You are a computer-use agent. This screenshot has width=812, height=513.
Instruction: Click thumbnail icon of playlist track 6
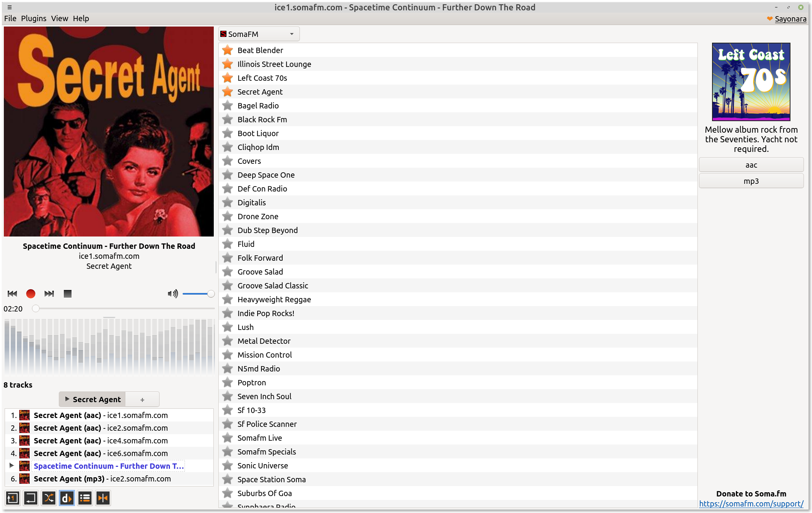(24, 478)
